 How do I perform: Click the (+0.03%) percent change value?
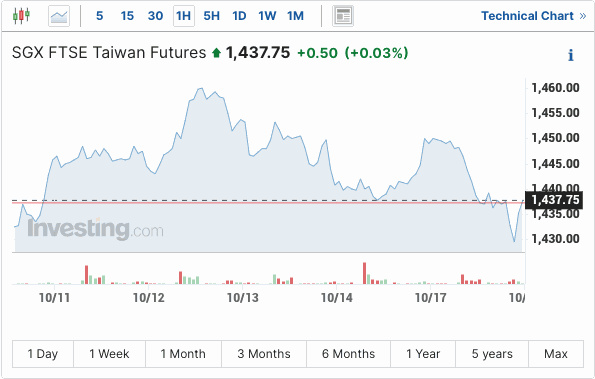[x=376, y=53]
